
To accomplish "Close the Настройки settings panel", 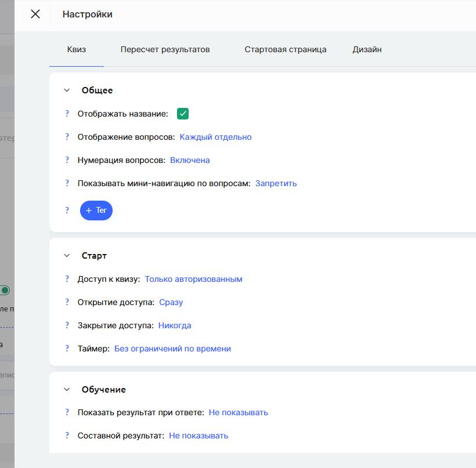I will (35, 14).
